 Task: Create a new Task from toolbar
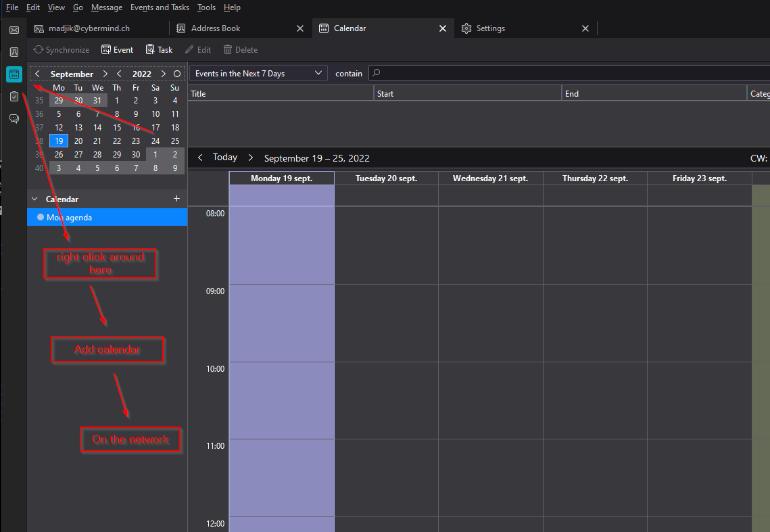pos(159,50)
